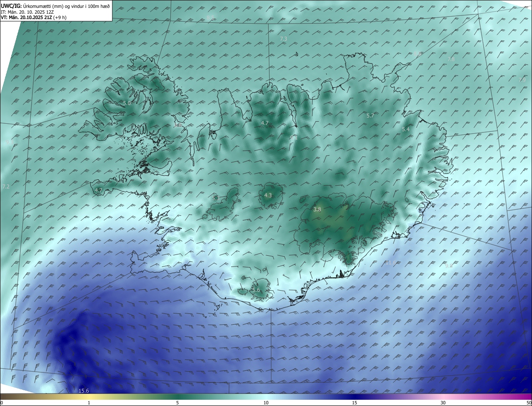The image size is (532, 406).
Task: Click the 'VT: Mán. 20.10.2025 21Z (+9 h)' line
Action: coord(34,17)
